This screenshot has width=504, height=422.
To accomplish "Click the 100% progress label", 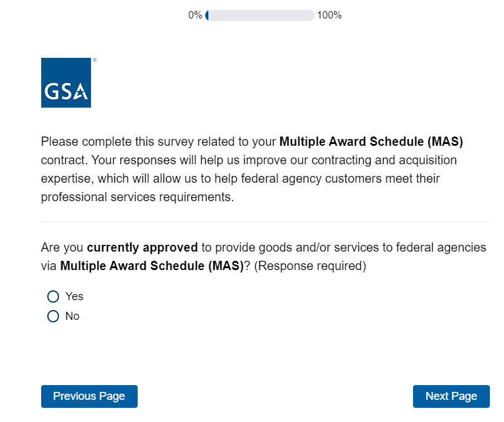I will (329, 15).
